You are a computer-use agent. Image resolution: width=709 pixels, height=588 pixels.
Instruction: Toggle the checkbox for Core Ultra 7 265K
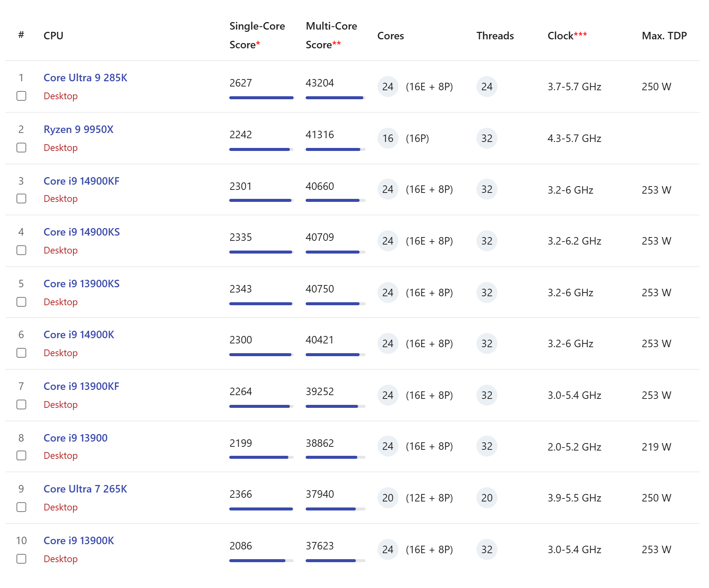[21, 507]
